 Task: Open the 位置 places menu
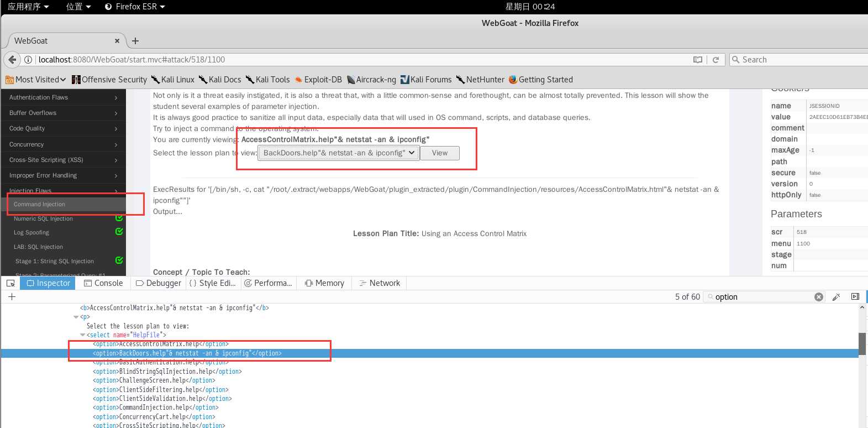(x=78, y=7)
